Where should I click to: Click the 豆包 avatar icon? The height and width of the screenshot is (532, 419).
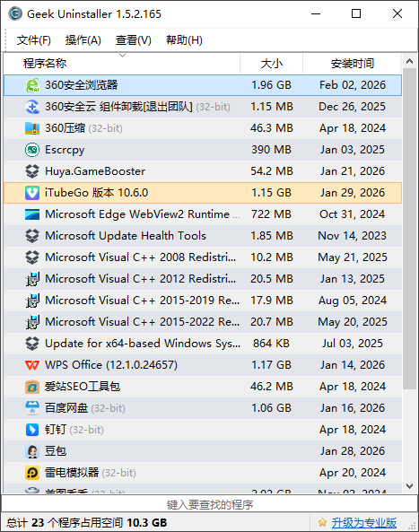(x=32, y=451)
